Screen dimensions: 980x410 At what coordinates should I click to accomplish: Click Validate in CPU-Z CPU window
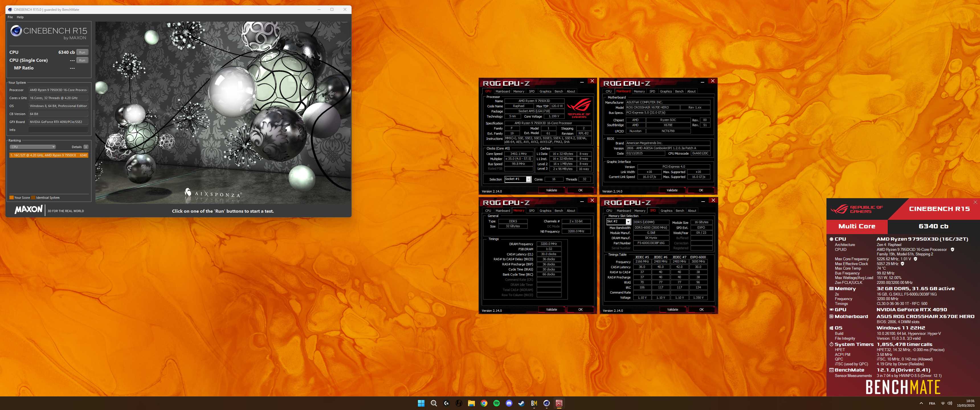[551, 190]
